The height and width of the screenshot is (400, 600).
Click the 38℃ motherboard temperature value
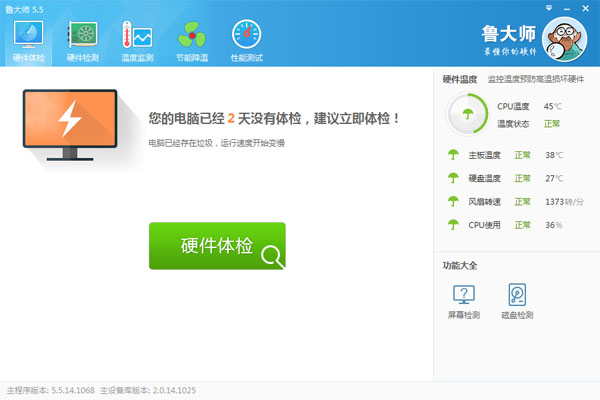coord(554,155)
